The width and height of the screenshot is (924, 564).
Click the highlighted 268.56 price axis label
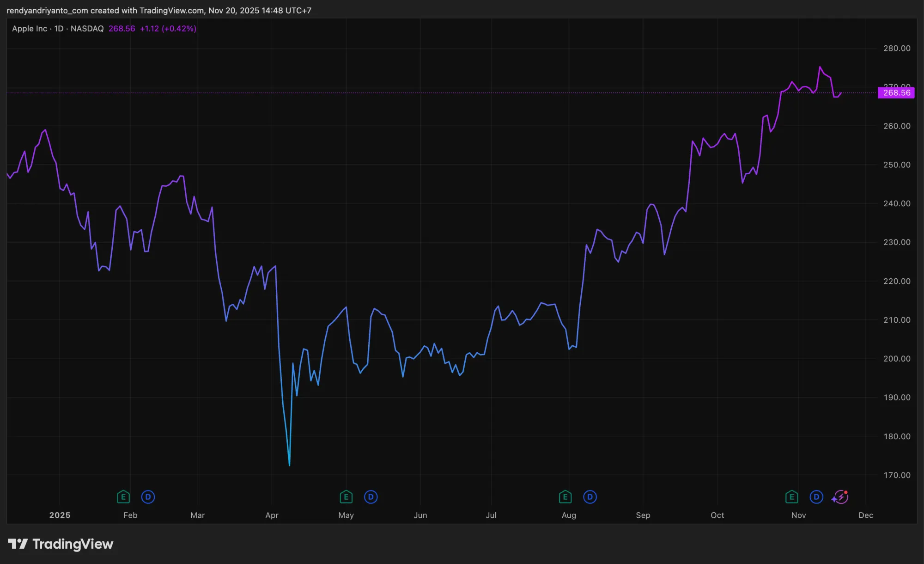click(x=896, y=93)
